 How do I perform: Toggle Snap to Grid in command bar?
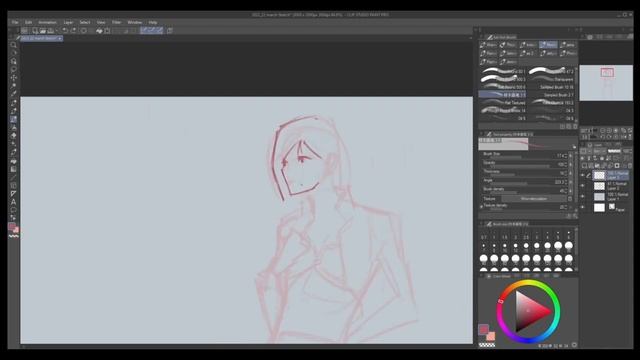[159, 31]
